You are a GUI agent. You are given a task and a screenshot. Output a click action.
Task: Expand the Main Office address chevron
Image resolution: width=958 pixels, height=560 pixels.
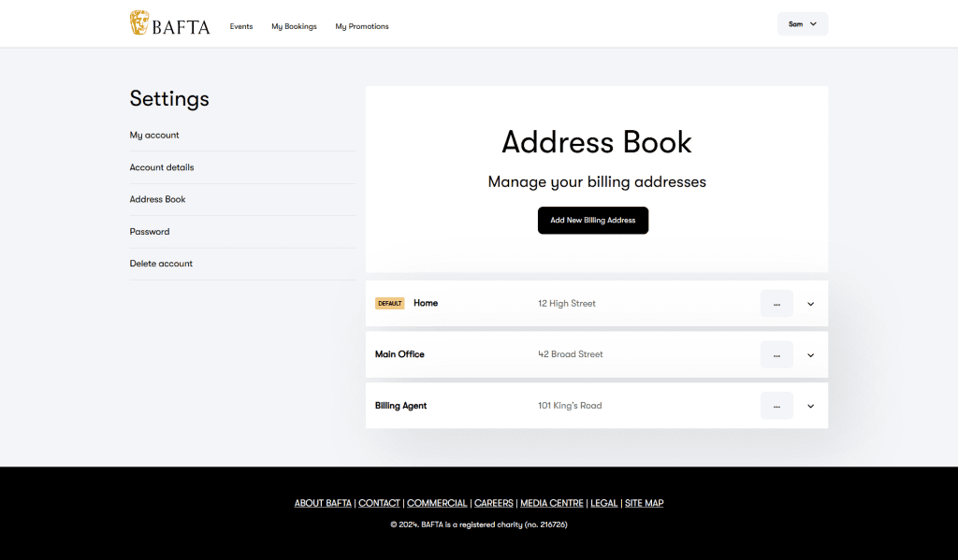tap(811, 355)
